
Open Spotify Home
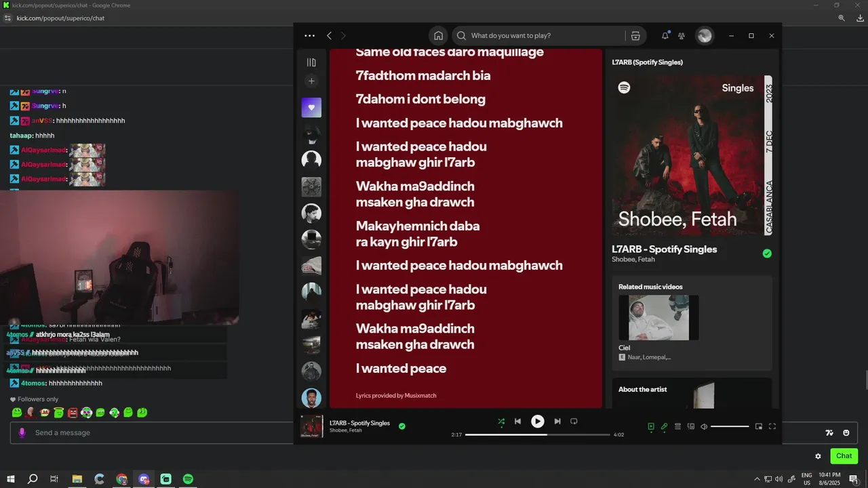point(438,35)
